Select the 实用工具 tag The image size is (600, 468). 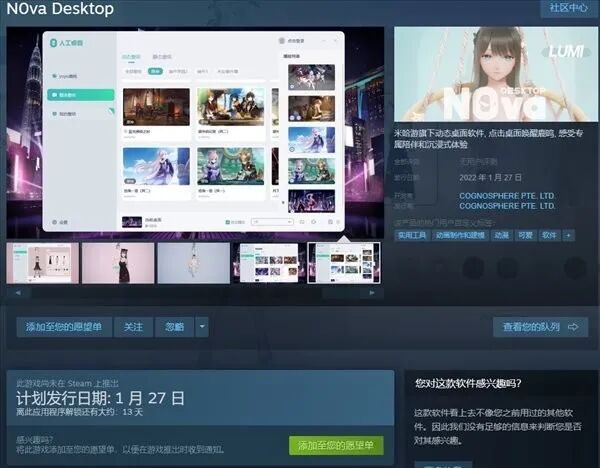coord(412,235)
